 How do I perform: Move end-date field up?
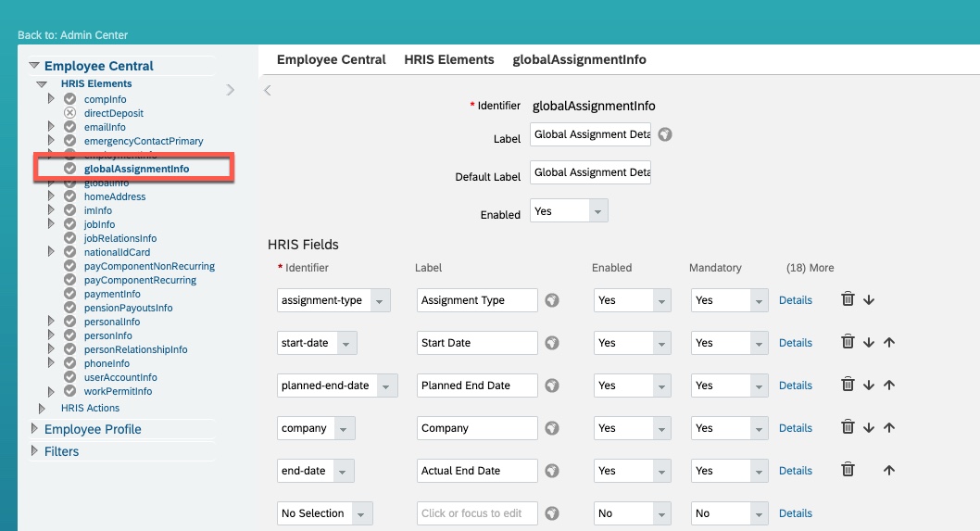pos(889,471)
